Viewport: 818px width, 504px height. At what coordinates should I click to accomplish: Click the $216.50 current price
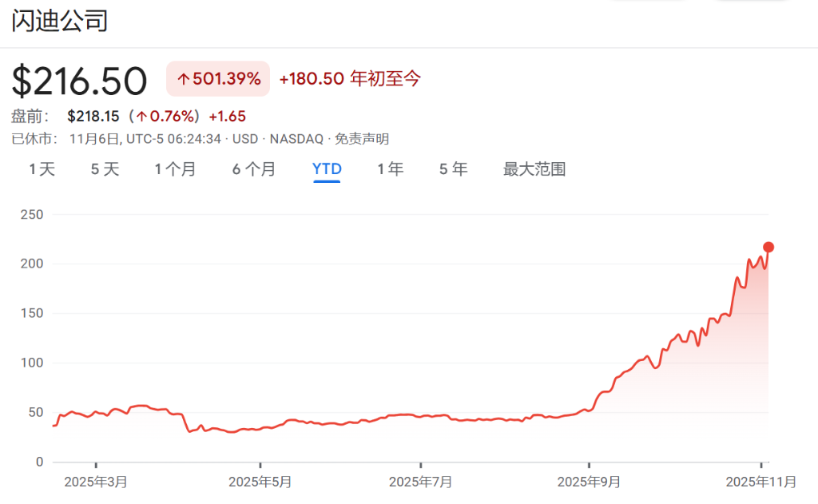pyautogui.click(x=80, y=80)
